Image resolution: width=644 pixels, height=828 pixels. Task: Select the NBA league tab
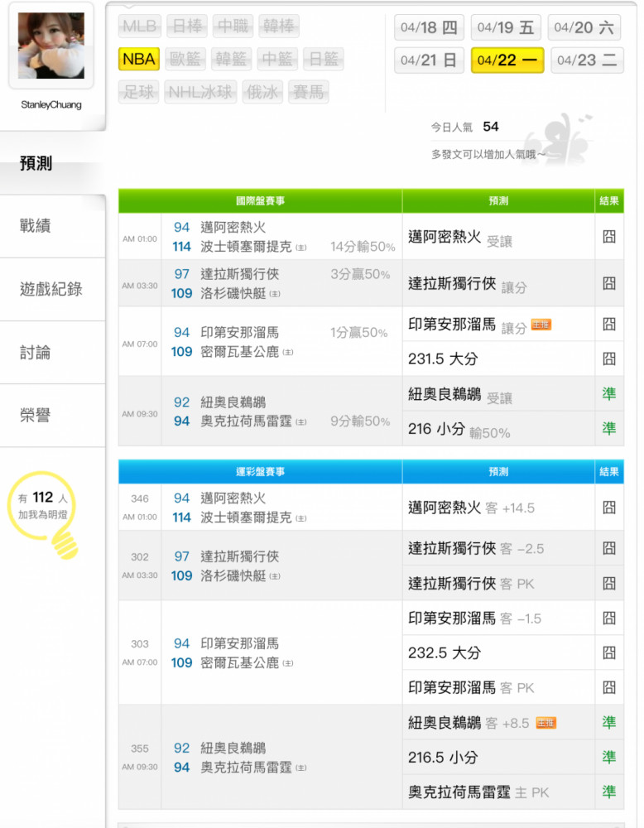[x=139, y=59]
